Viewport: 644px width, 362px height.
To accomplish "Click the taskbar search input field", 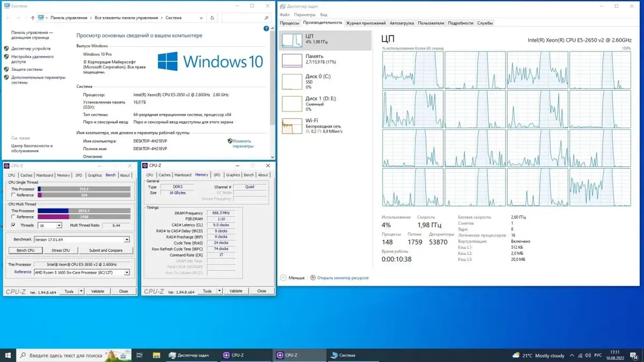I will pos(65,355).
